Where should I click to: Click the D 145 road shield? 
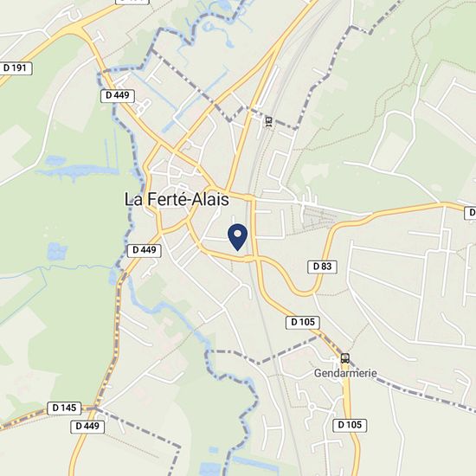click(x=64, y=408)
